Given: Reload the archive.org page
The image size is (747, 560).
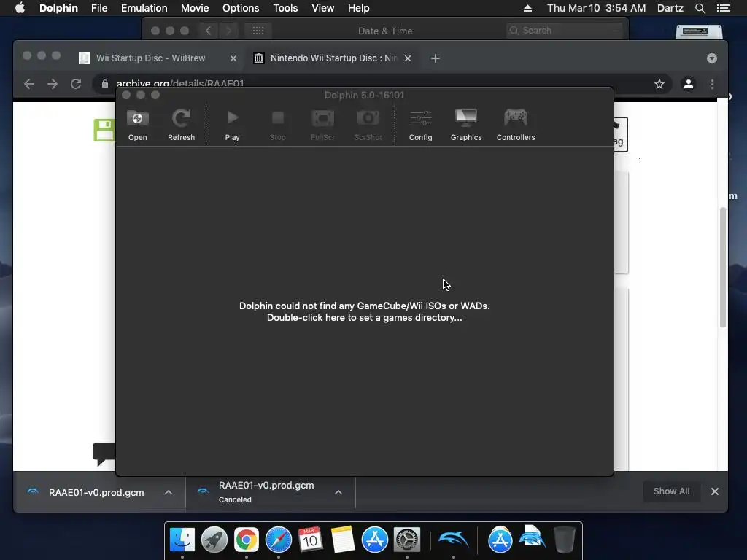Looking at the screenshot, I should coord(76,85).
